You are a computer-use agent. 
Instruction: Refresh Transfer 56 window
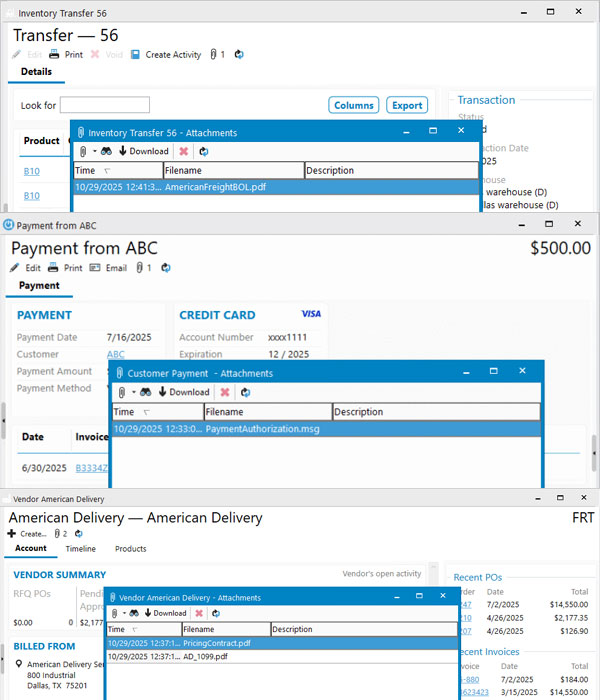[239, 54]
